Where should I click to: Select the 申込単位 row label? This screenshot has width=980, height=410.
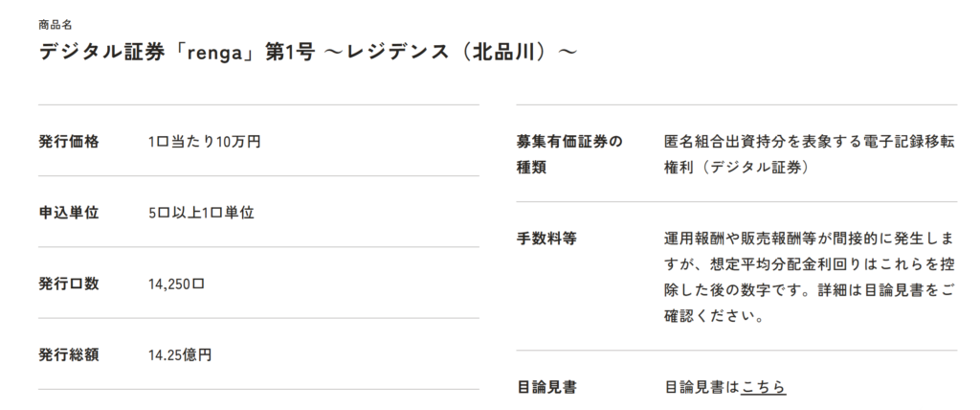[x=68, y=213]
